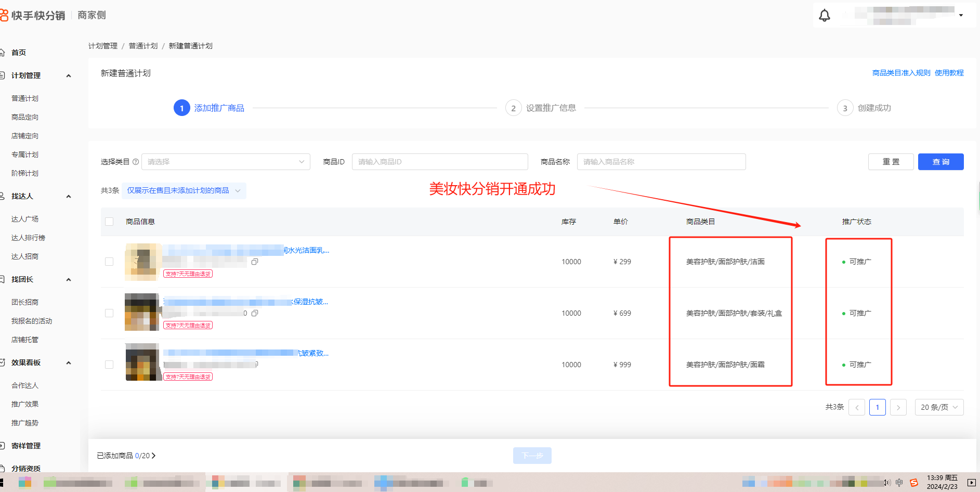
Task: Click the 计划管理 sidebar icon
Action: tap(2, 75)
